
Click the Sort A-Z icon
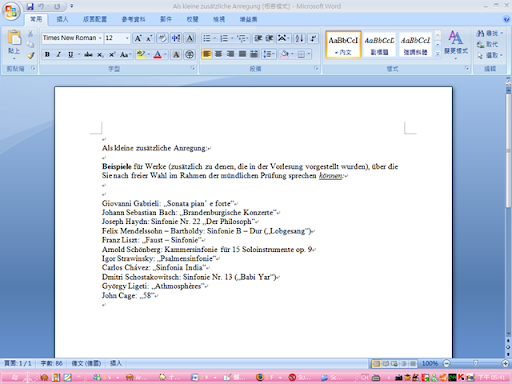(x=299, y=38)
